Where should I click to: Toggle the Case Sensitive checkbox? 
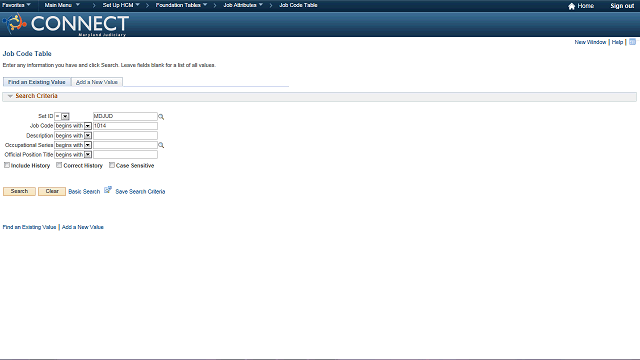[x=112, y=165]
